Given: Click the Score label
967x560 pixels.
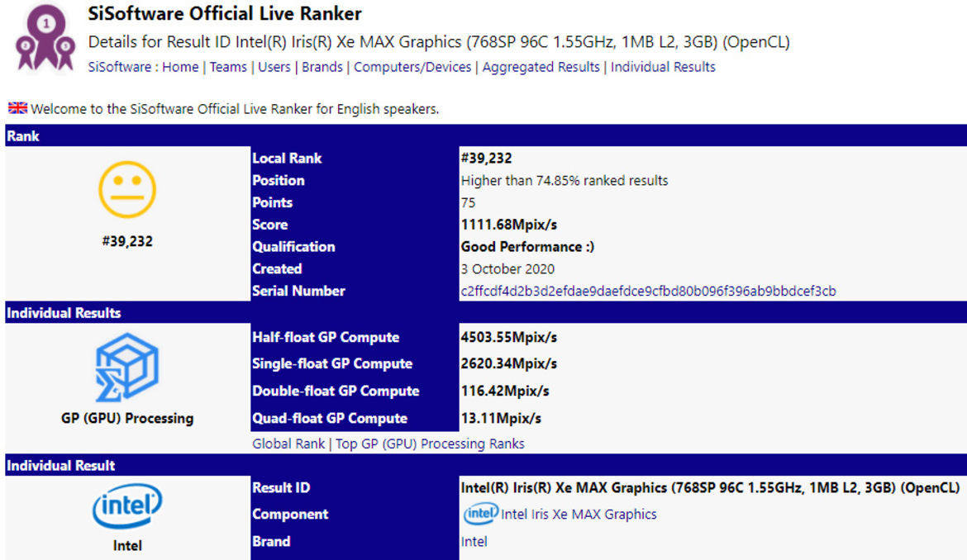Looking at the screenshot, I should (x=269, y=225).
